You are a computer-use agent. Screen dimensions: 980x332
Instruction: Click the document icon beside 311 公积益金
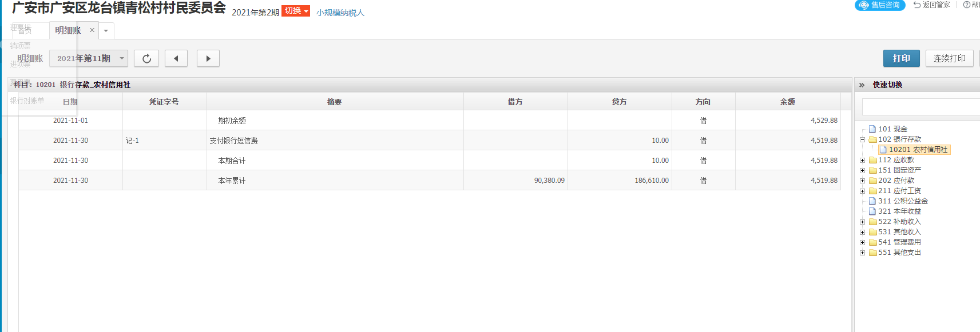(872, 201)
